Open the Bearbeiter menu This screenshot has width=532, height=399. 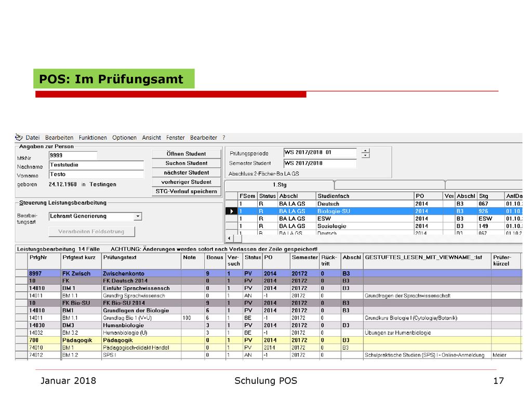tap(203, 137)
